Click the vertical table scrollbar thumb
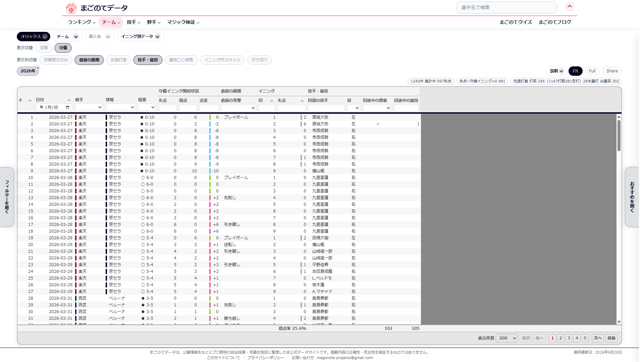644x362 pixels. click(x=619, y=135)
